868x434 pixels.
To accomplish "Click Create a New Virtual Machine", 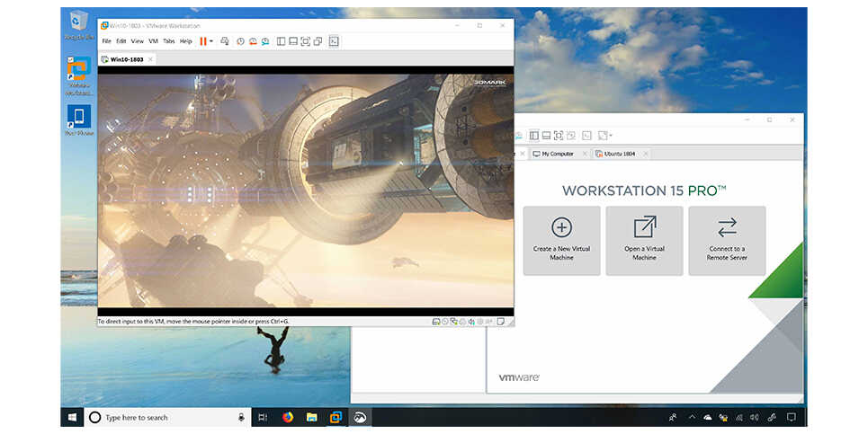I will (561, 241).
